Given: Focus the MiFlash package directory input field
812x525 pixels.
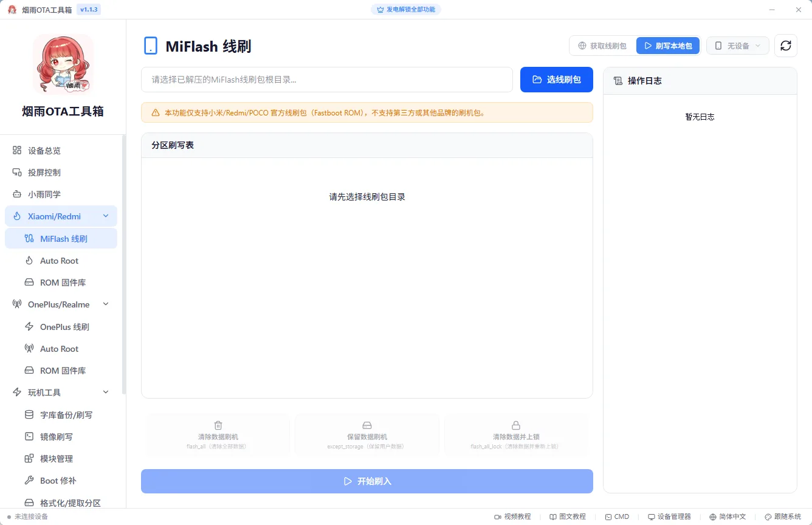Looking at the screenshot, I should click(327, 80).
